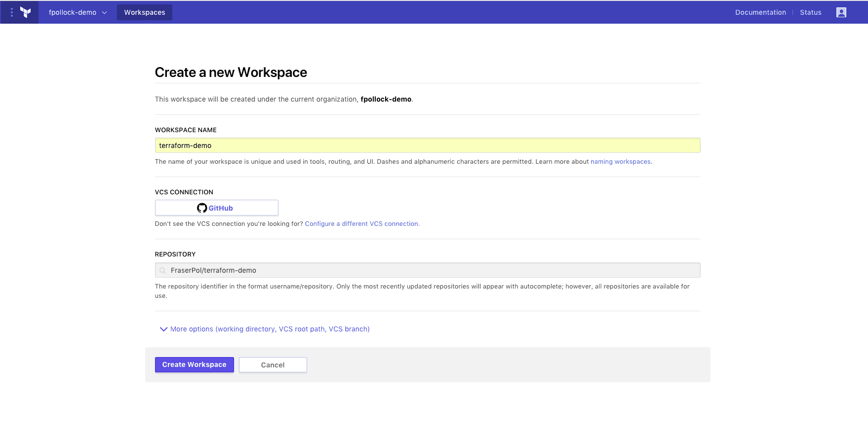The height and width of the screenshot is (435, 868).
Task: Open the user avatar profile menu
Action: [x=841, y=12]
